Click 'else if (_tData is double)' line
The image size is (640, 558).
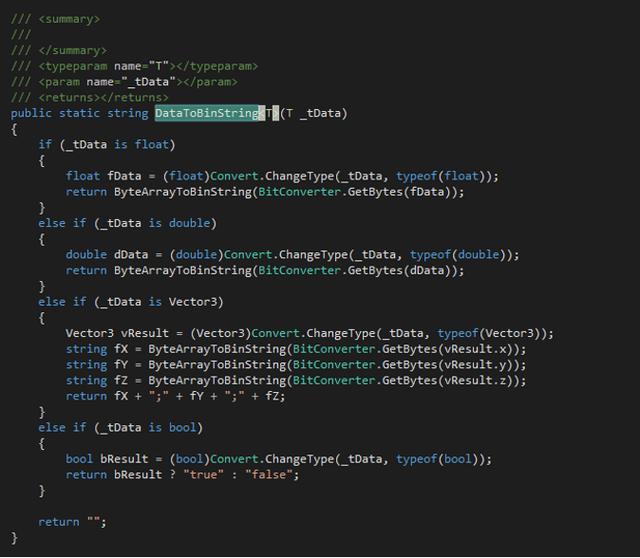[127, 223]
